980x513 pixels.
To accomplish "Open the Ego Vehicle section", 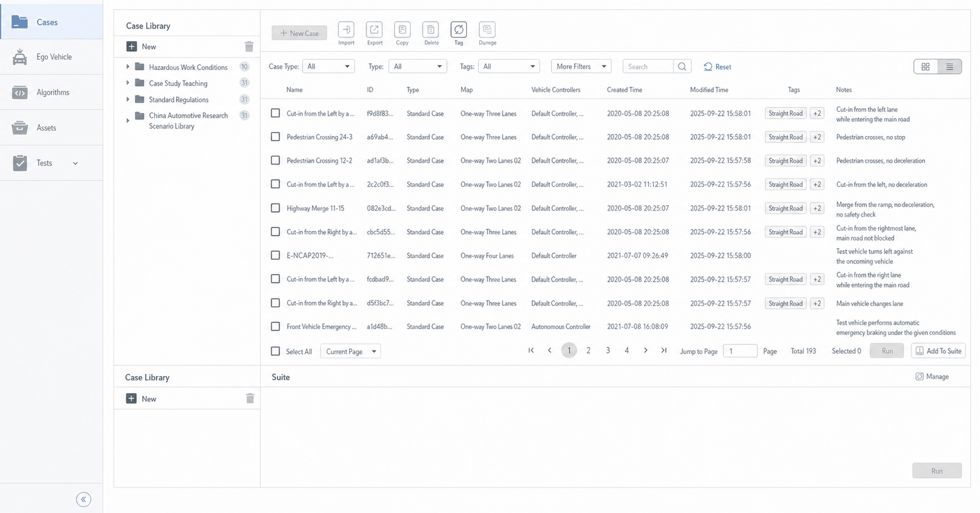I will pos(51,57).
